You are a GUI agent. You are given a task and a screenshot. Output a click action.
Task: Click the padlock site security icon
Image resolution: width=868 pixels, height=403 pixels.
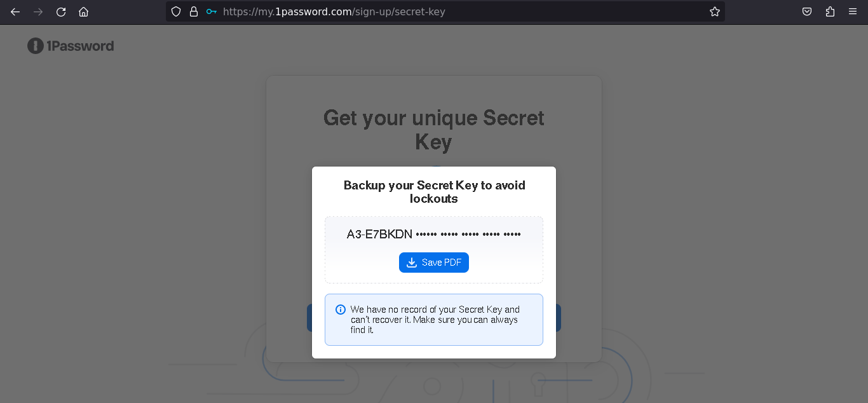(x=194, y=11)
